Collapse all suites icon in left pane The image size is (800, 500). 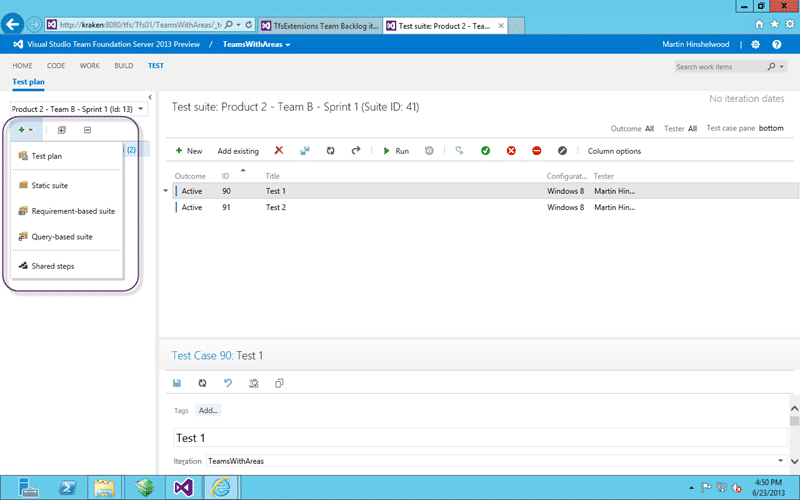[87, 130]
